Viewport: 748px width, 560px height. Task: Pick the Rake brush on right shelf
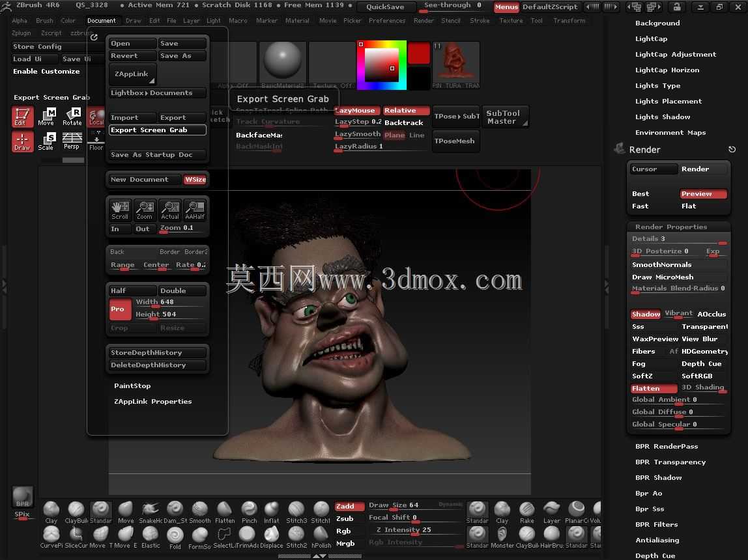tap(526, 512)
